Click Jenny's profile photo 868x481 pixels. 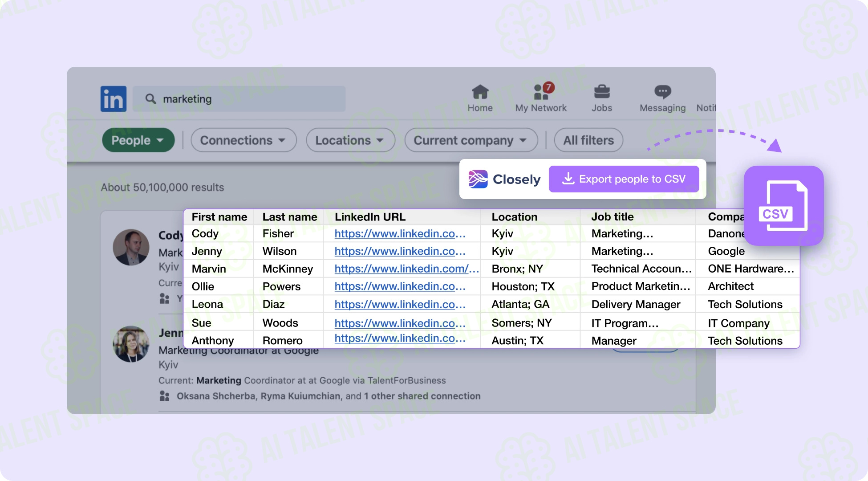[x=131, y=344]
